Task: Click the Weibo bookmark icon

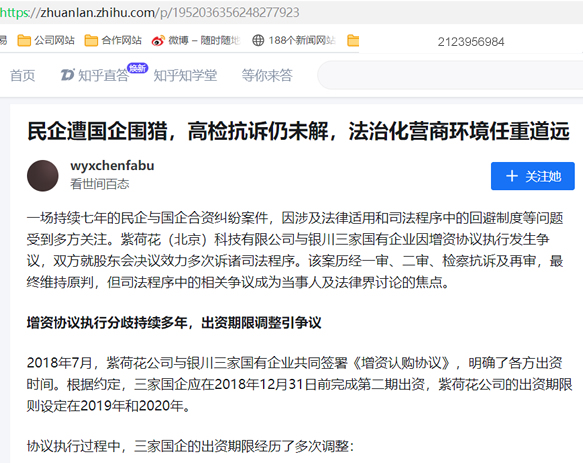Action: point(158,40)
